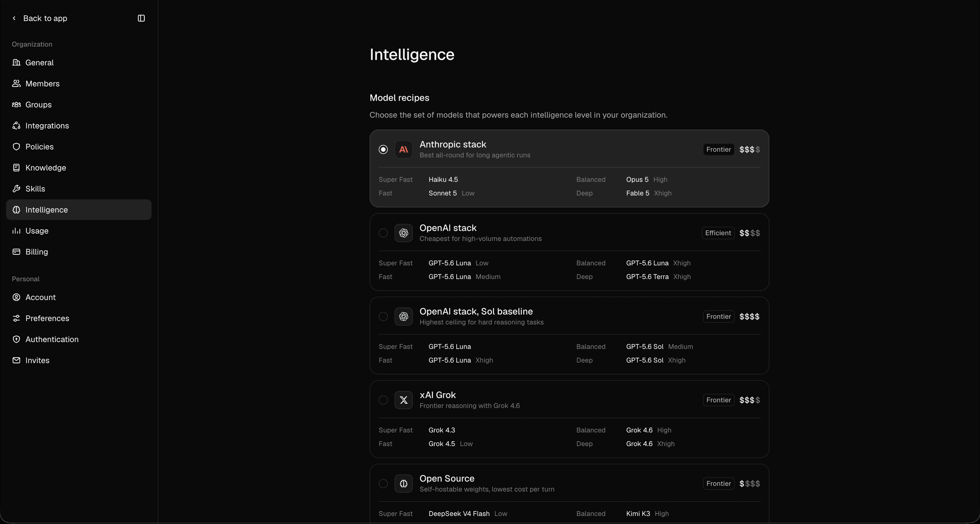Click the 'Model recipes' heading
Image resolution: width=980 pixels, height=524 pixels.
click(x=399, y=98)
